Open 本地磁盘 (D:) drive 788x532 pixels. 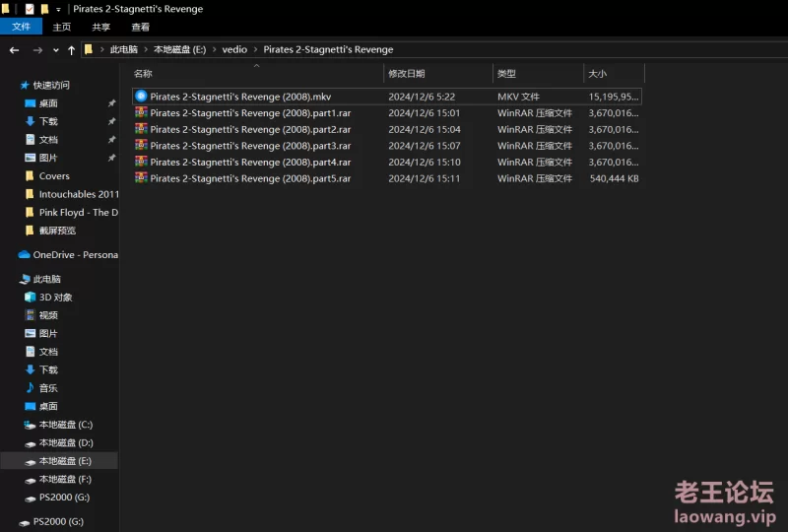click(66, 442)
